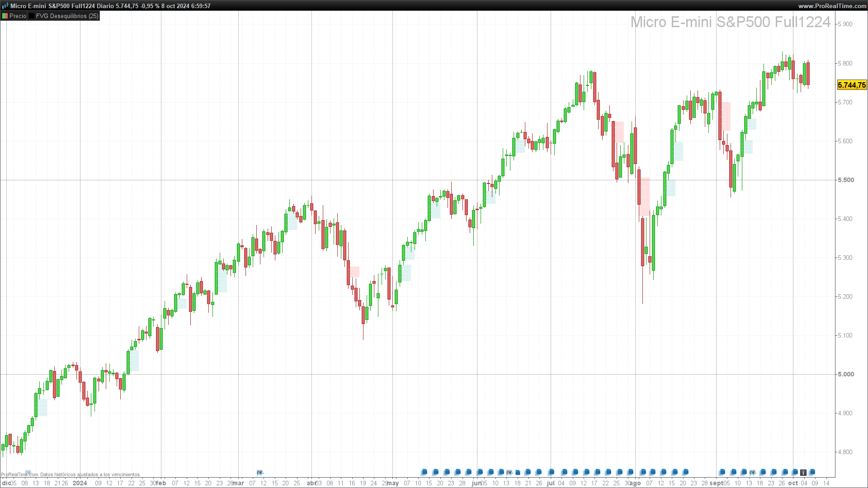This screenshot has width=868, height=488.
Task: Click the candlestick chart icon in title bar
Action: pos(5,6)
